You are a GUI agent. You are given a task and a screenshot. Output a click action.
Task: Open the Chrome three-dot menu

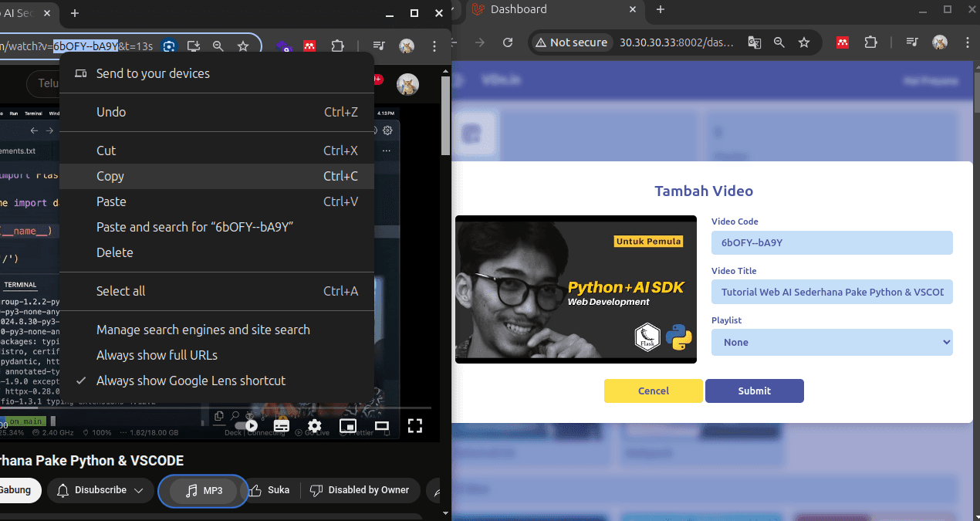click(x=434, y=46)
